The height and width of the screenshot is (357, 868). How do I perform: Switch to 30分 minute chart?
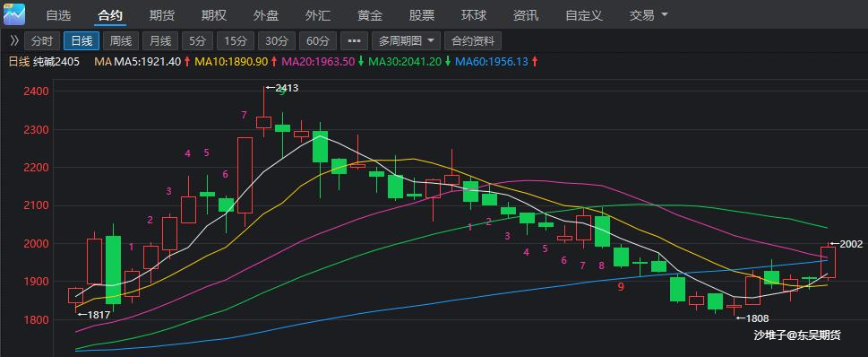(277, 41)
